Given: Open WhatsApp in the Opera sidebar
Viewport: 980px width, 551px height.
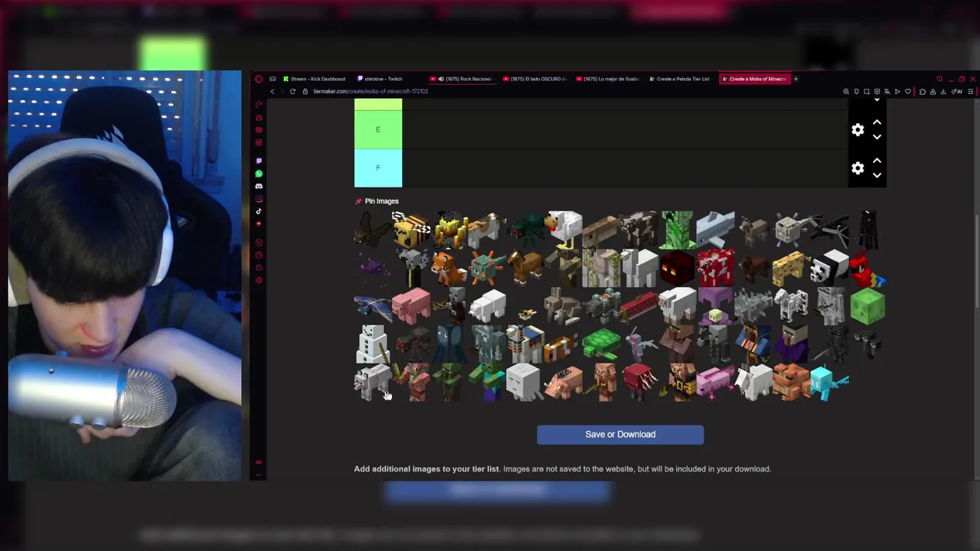Looking at the screenshot, I should tap(259, 174).
